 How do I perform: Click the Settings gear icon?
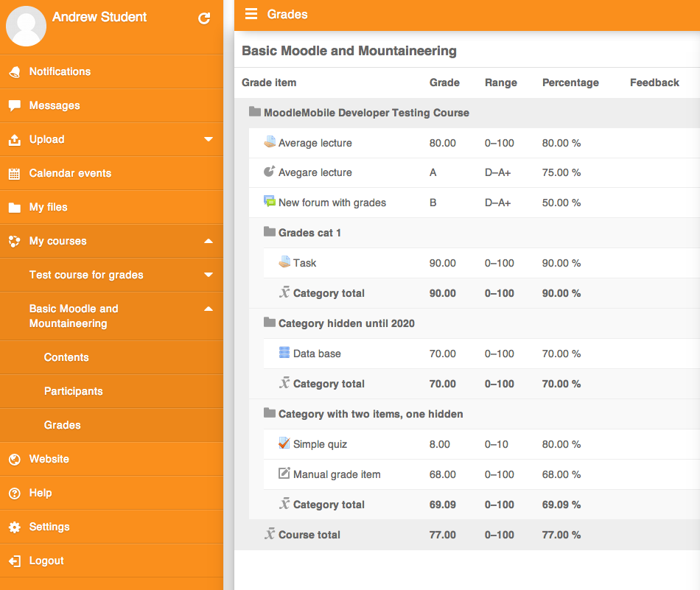14,527
